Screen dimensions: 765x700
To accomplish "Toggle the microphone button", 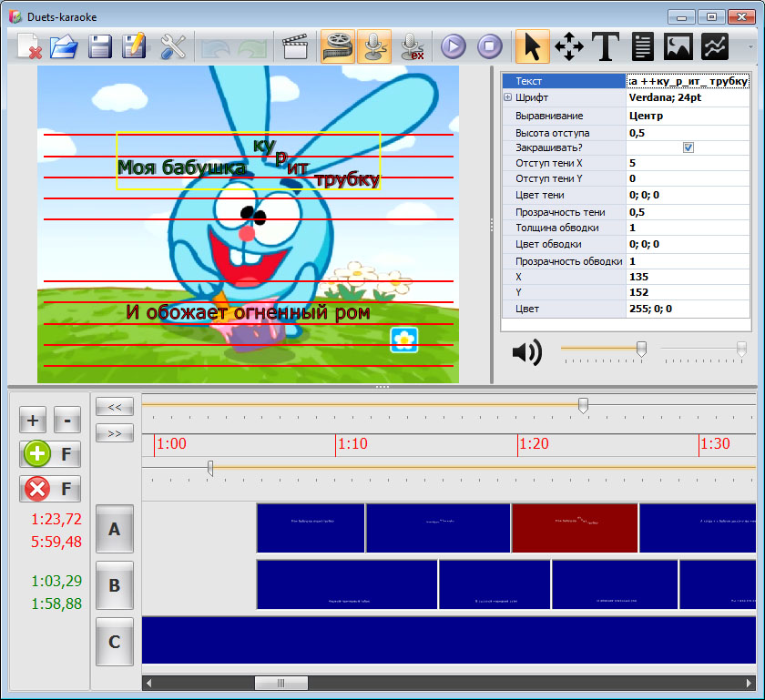I will 373,46.
